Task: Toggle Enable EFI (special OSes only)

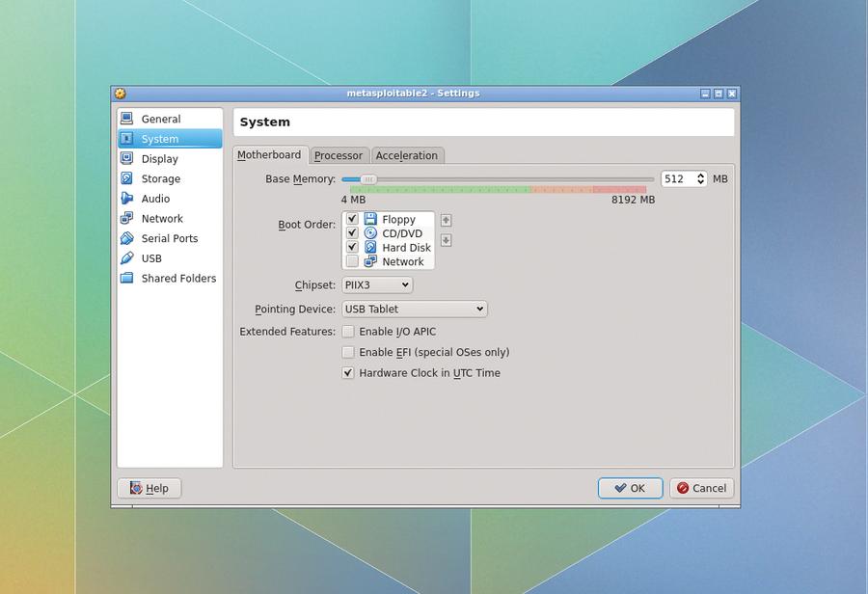Action: coord(349,352)
